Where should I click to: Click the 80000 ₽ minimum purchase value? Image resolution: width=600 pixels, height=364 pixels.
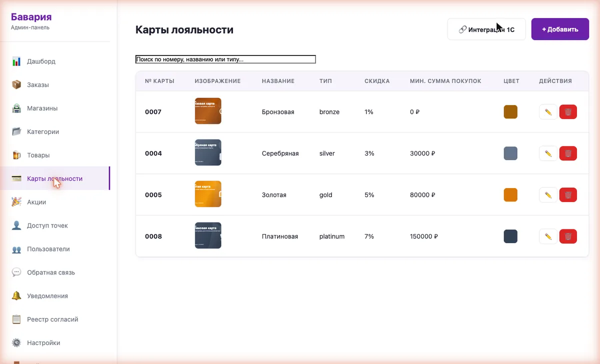(x=422, y=195)
